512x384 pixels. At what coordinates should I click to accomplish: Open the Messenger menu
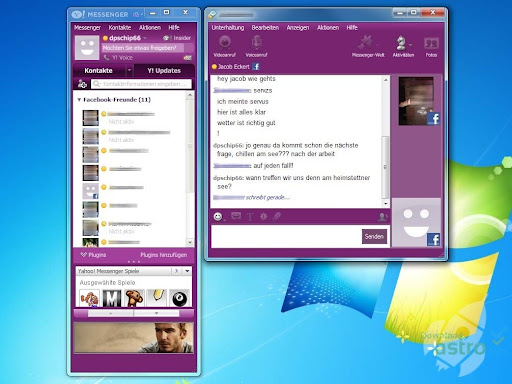[x=87, y=28]
